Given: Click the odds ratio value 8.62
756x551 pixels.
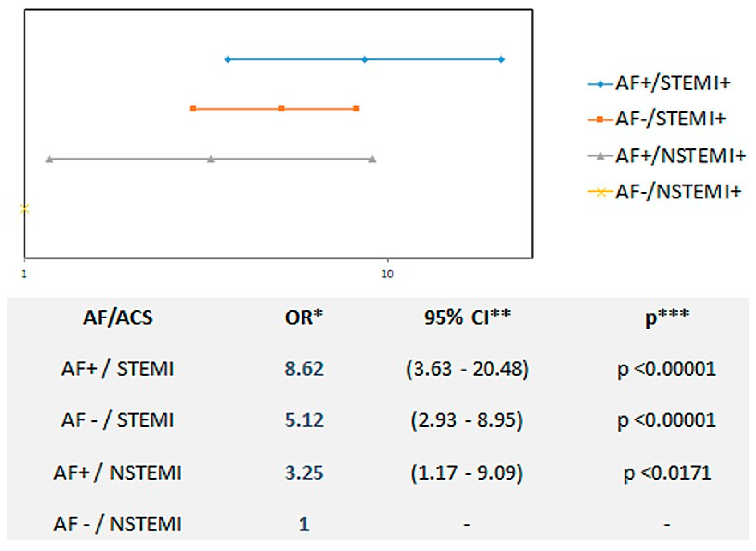Looking at the screenshot, I should (x=304, y=369).
